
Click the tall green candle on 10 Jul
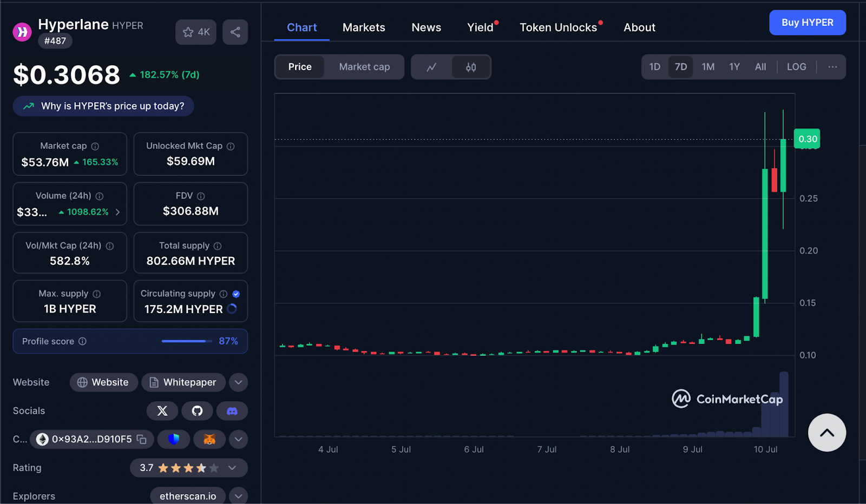point(765,234)
